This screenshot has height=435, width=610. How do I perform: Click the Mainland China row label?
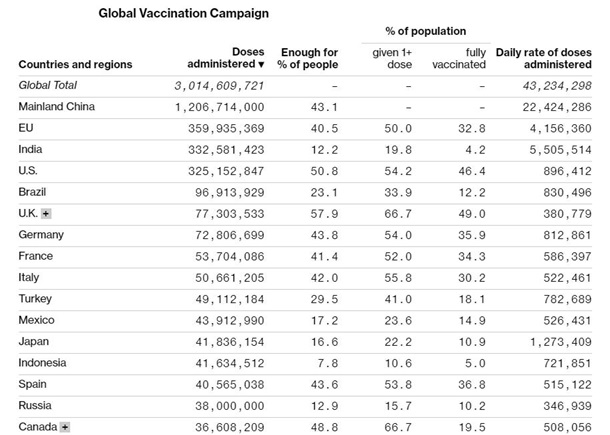(57, 107)
